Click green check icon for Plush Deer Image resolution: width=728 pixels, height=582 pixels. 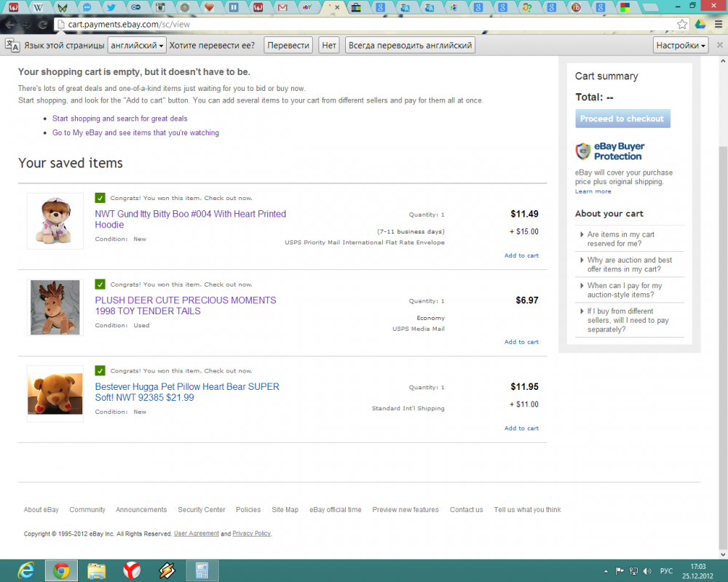click(100, 284)
